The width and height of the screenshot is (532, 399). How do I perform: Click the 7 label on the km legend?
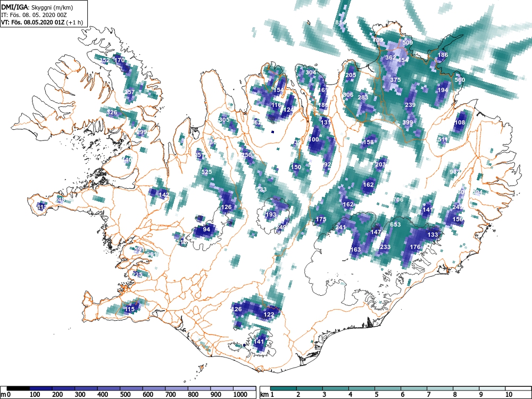(429, 395)
